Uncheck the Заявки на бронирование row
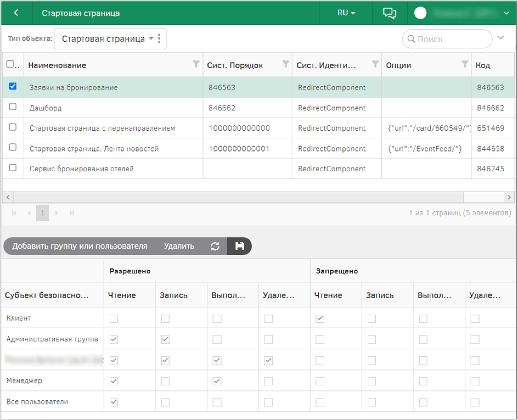This screenshot has width=518, height=420. pos(13,86)
